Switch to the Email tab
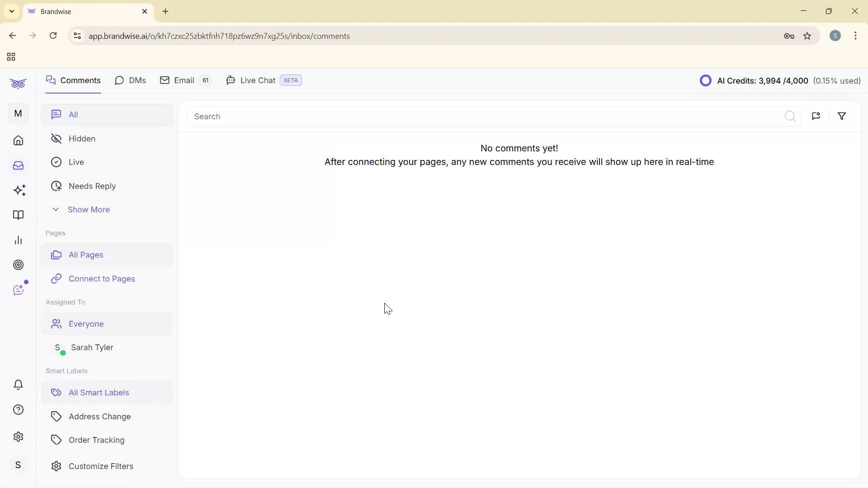The width and height of the screenshot is (868, 488). [x=184, y=80]
